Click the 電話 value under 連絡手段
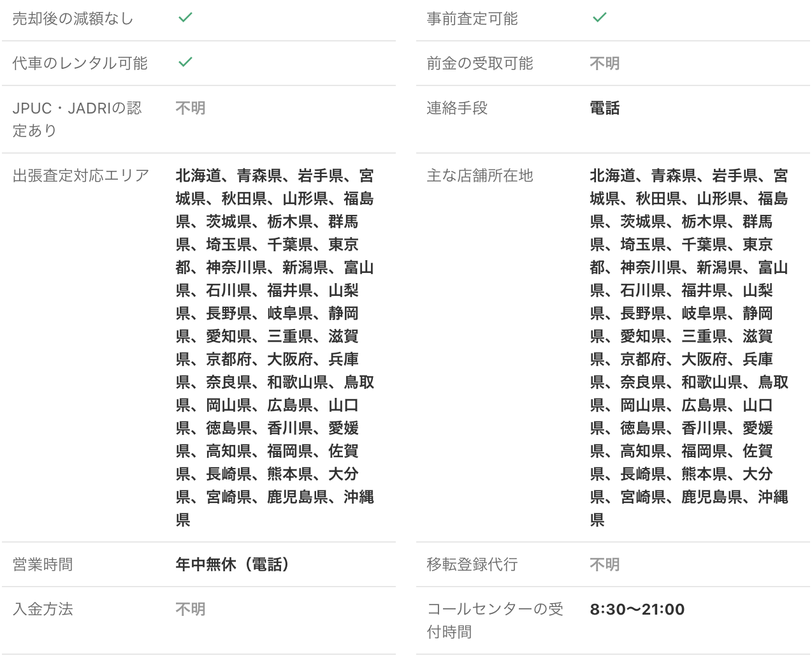Viewport: 812px width, 658px height. point(604,108)
